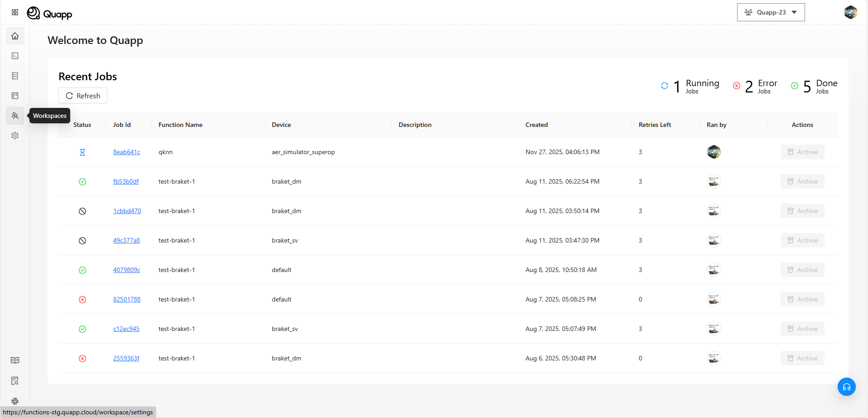Open the documentation book icon
The height and width of the screenshot is (418, 868).
coord(15,360)
